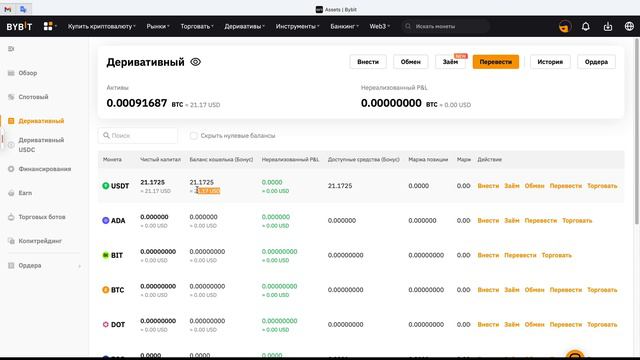Open the support chat bubble

point(575,354)
